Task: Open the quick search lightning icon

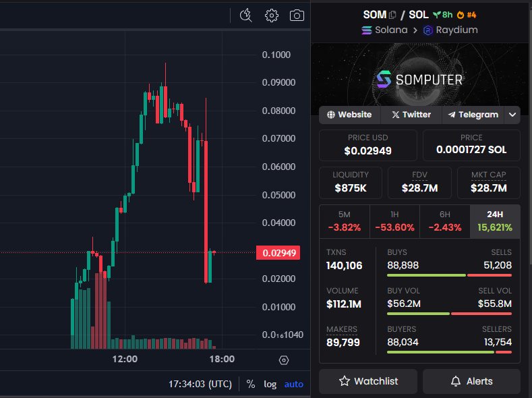Action: click(x=246, y=16)
